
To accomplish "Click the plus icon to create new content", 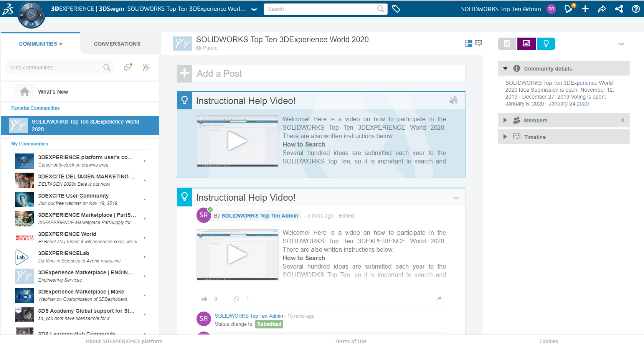I will point(585,9).
